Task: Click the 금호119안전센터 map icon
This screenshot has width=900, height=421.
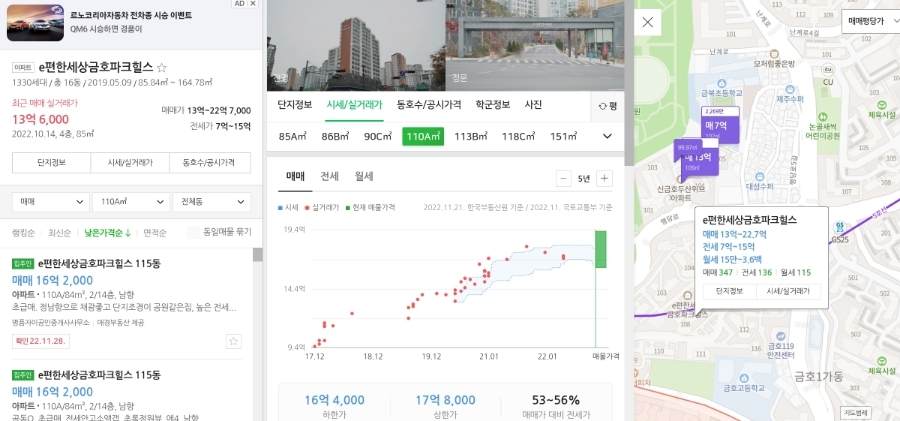Action: 779,337
